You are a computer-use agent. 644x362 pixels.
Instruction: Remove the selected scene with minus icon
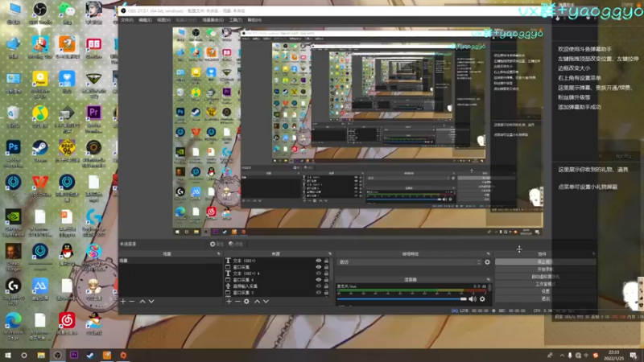tap(132, 301)
